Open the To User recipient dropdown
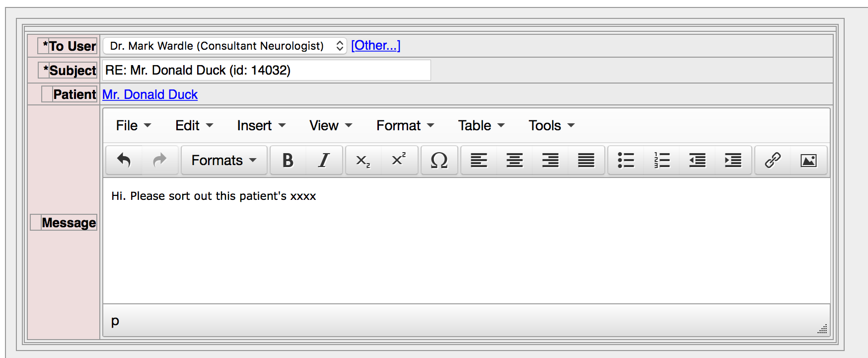 [x=225, y=46]
